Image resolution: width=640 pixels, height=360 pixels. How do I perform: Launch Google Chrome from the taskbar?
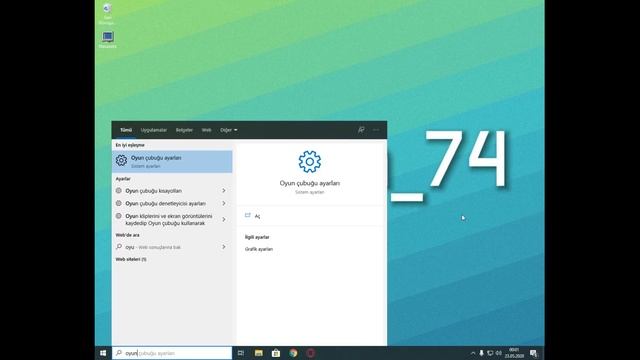pos(293,353)
